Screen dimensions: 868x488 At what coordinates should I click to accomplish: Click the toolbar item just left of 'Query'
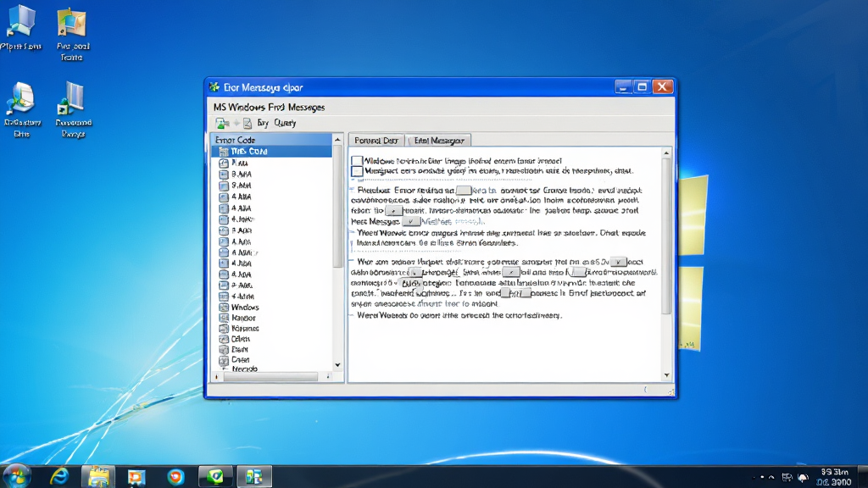click(x=263, y=123)
